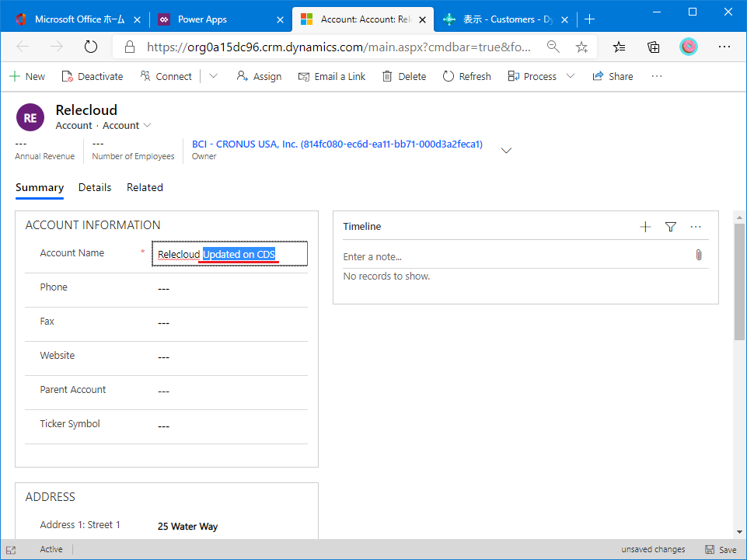Image resolution: width=747 pixels, height=560 pixels.
Task: Expand the Connect dropdown arrow
Action: [x=214, y=76]
